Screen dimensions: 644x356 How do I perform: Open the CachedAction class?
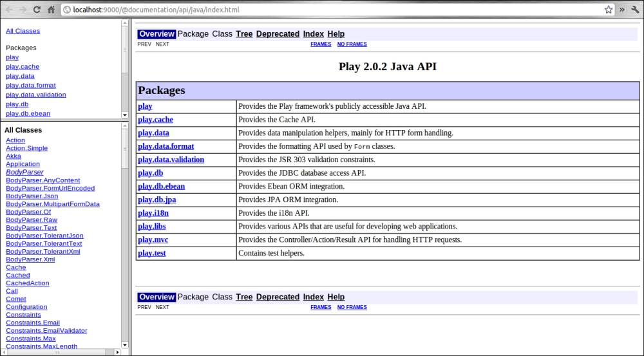tap(28, 283)
